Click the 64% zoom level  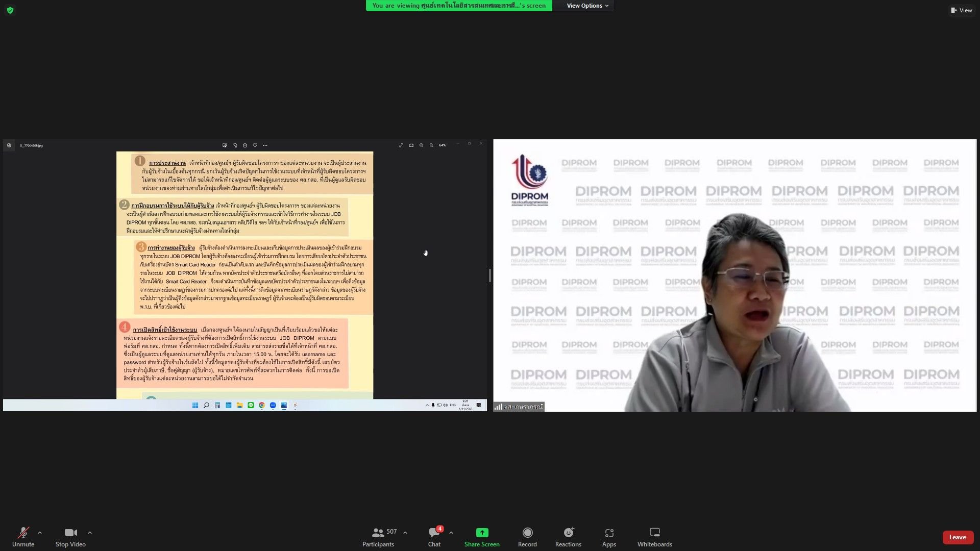tap(443, 145)
